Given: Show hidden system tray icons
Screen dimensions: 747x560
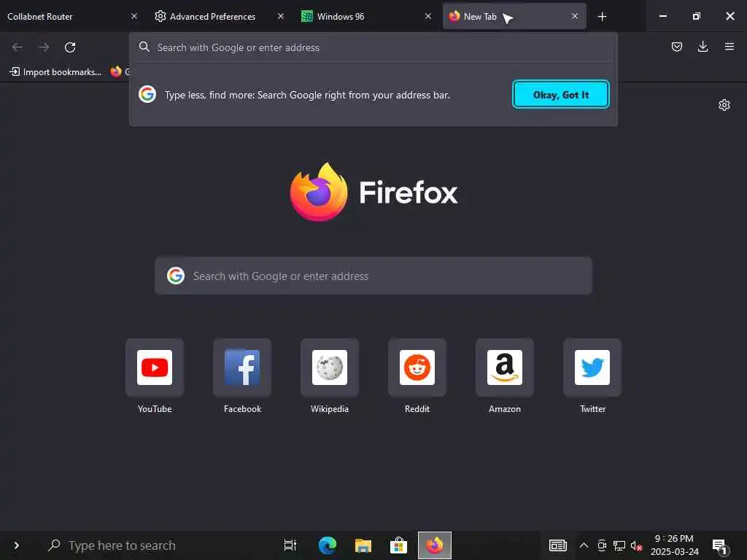Looking at the screenshot, I should coord(584,545).
